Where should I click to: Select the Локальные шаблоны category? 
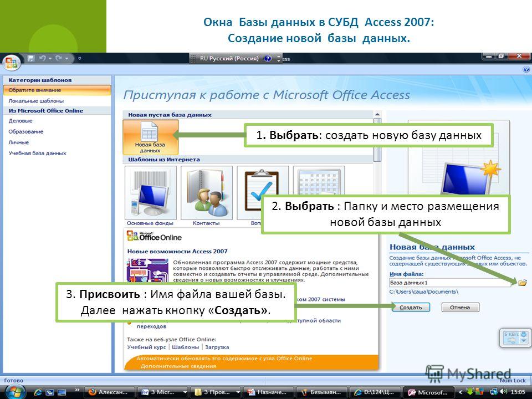coord(36,101)
